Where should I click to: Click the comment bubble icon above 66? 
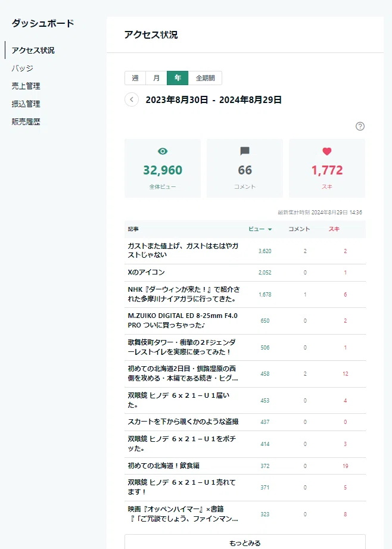coord(244,151)
